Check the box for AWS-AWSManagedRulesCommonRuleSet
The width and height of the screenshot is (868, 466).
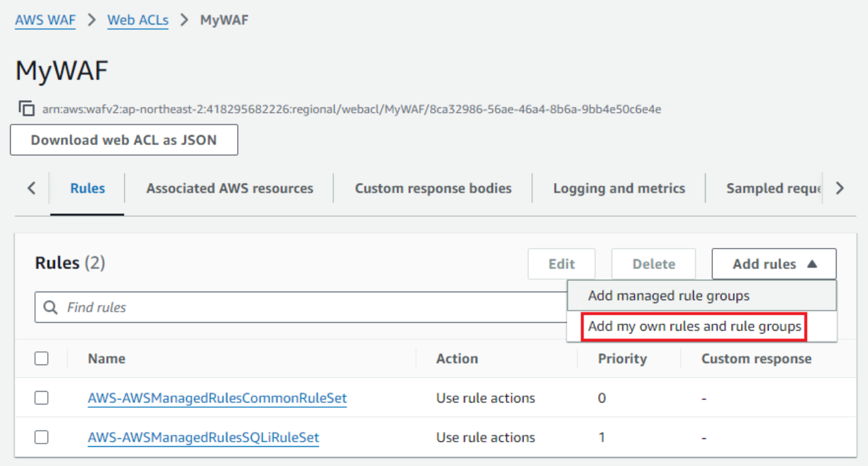point(42,398)
